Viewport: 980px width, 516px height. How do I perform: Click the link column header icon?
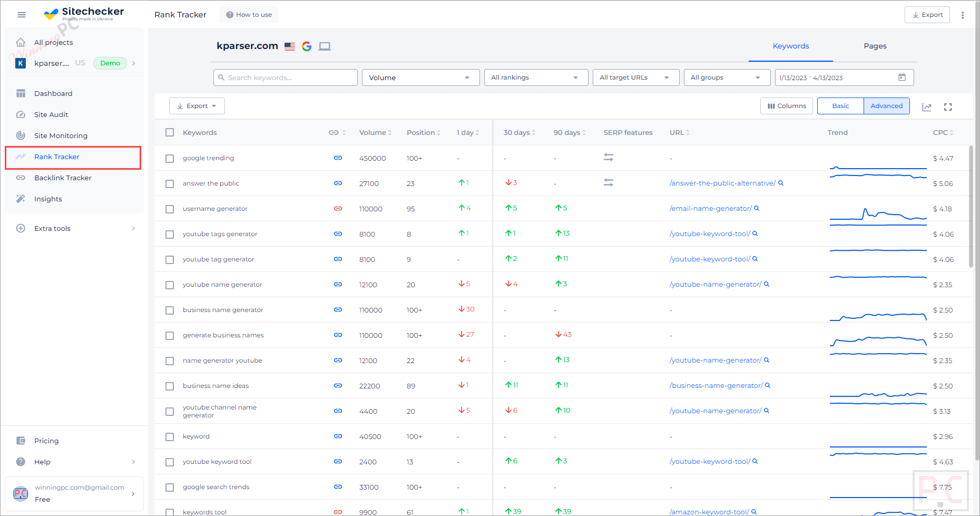tap(334, 133)
